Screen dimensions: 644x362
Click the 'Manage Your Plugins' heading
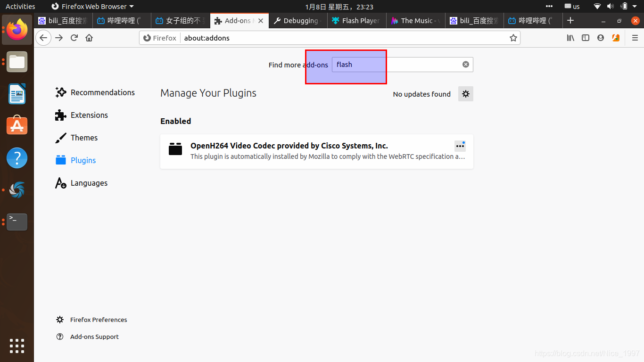click(x=208, y=93)
